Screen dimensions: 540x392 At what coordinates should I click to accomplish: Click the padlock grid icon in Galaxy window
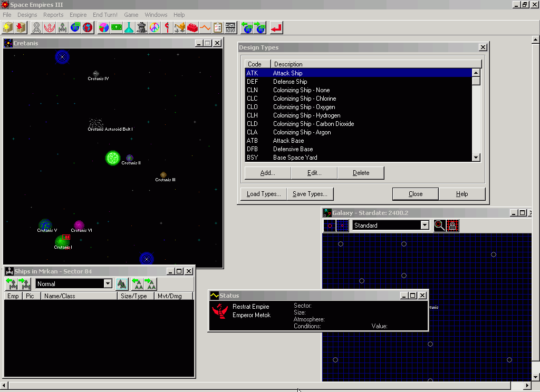tap(452, 226)
